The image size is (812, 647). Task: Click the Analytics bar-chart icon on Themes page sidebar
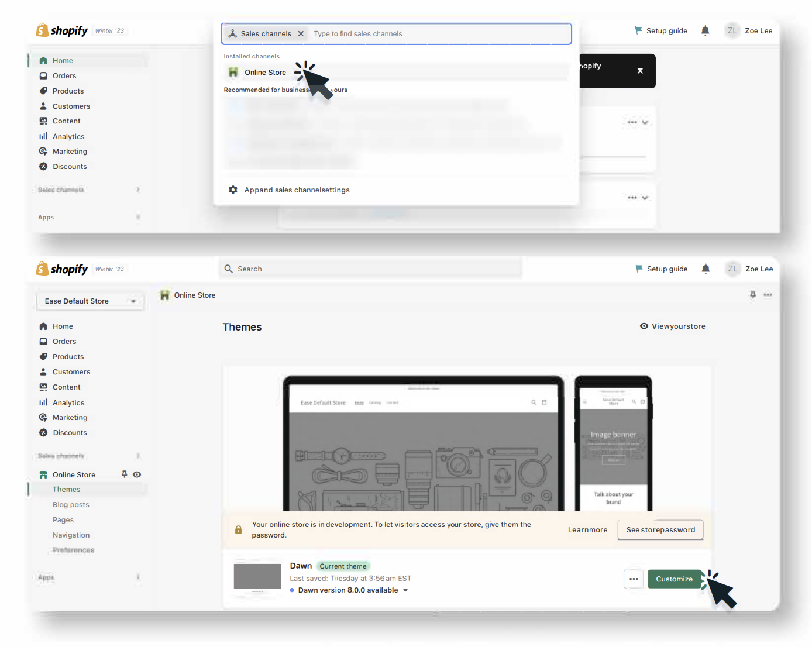(x=43, y=402)
